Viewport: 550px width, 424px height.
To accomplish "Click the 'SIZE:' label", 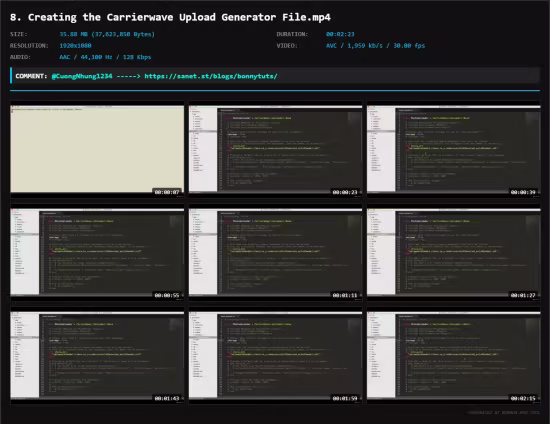I will (x=19, y=34).
